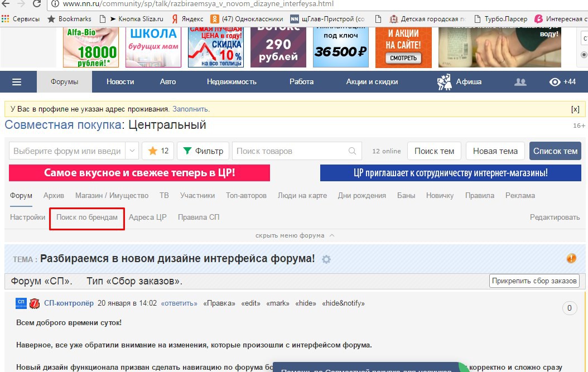588x372 pixels.
Task: Open the ТВ tab
Action: coord(164,195)
